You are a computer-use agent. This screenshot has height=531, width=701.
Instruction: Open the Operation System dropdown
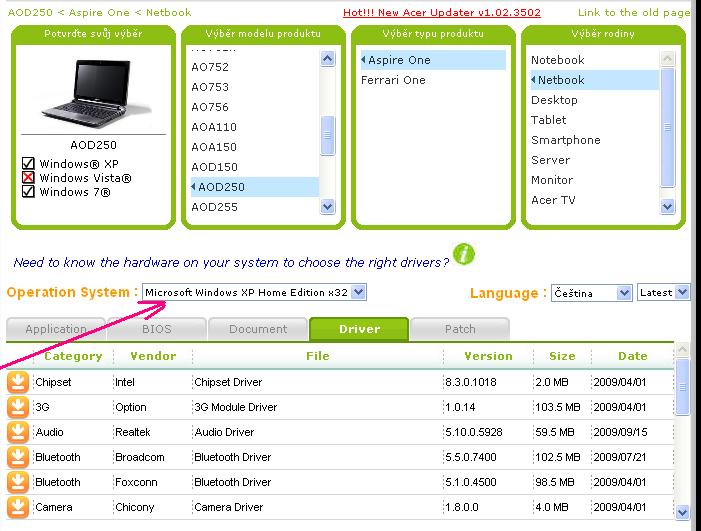(254, 292)
